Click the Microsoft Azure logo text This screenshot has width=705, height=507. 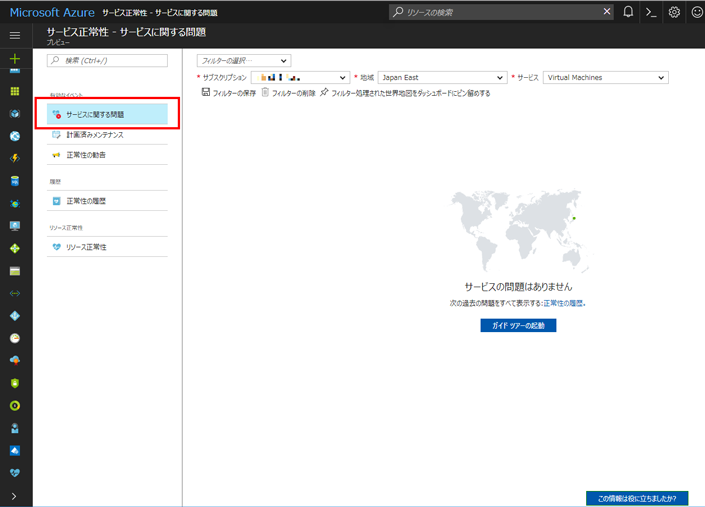(52, 13)
